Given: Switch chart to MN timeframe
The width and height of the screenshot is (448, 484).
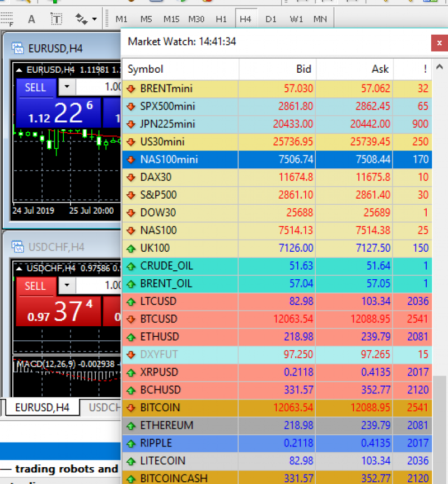Looking at the screenshot, I should 320,19.
